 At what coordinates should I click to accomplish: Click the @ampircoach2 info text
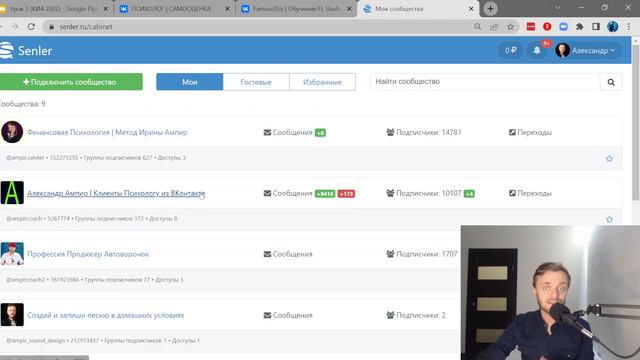click(26, 280)
